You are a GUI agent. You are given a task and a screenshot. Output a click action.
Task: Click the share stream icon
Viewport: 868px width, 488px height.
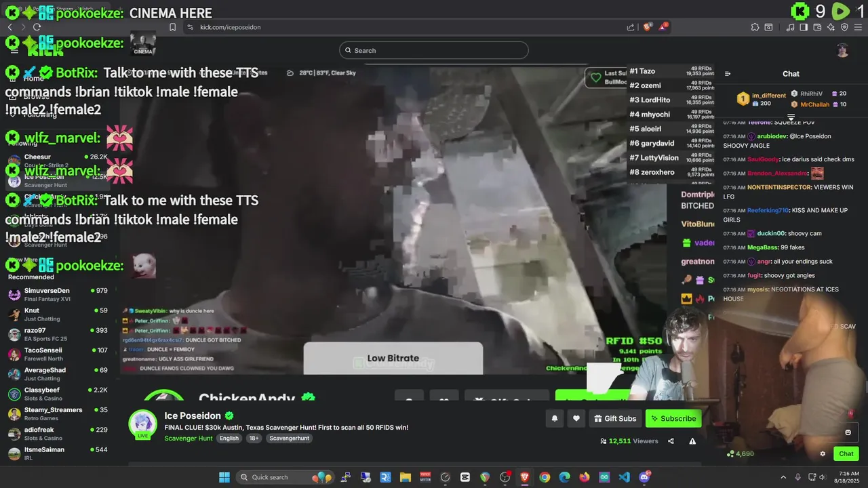(x=671, y=441)
